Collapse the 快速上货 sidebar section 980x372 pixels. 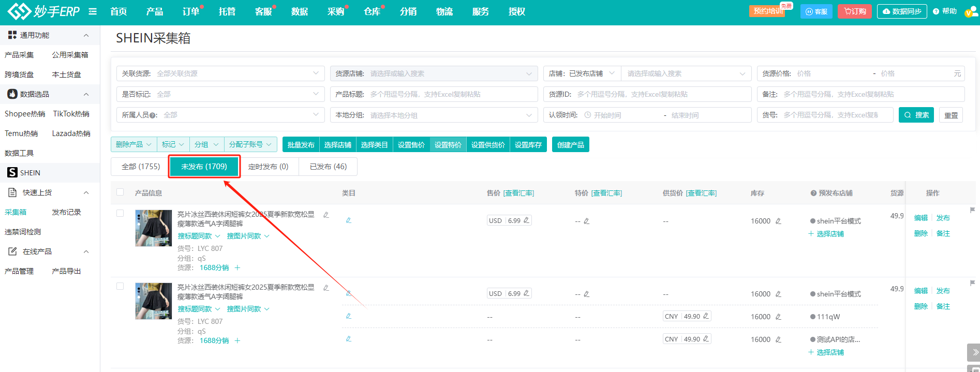(86, 192)
